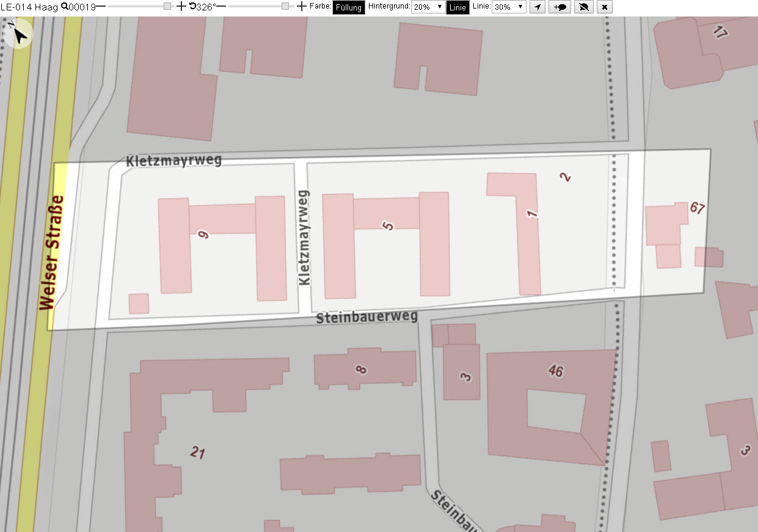The height and width of the screenshot is (532, 758).
Task: Click the zoom slider handle
Action: tap(167, 6)
